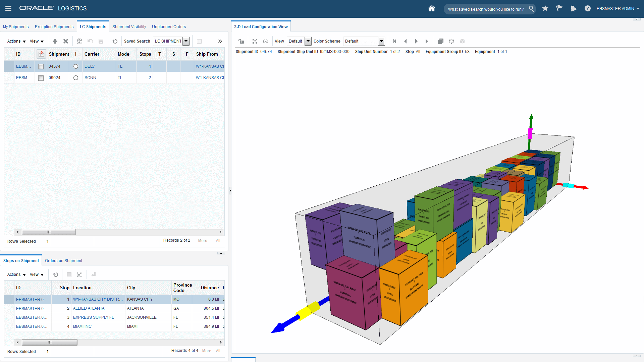644x362 pixels.
Task: Open the Favorites star icon
Action: (545, 9)
